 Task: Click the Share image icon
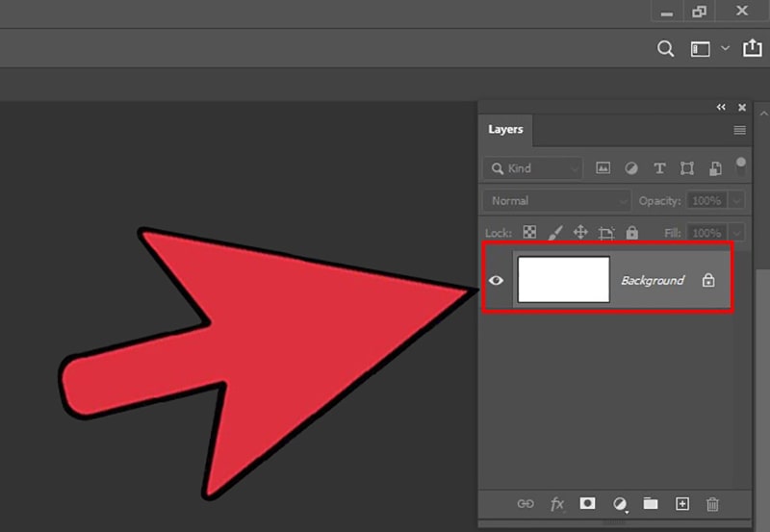tap(752, 48)
